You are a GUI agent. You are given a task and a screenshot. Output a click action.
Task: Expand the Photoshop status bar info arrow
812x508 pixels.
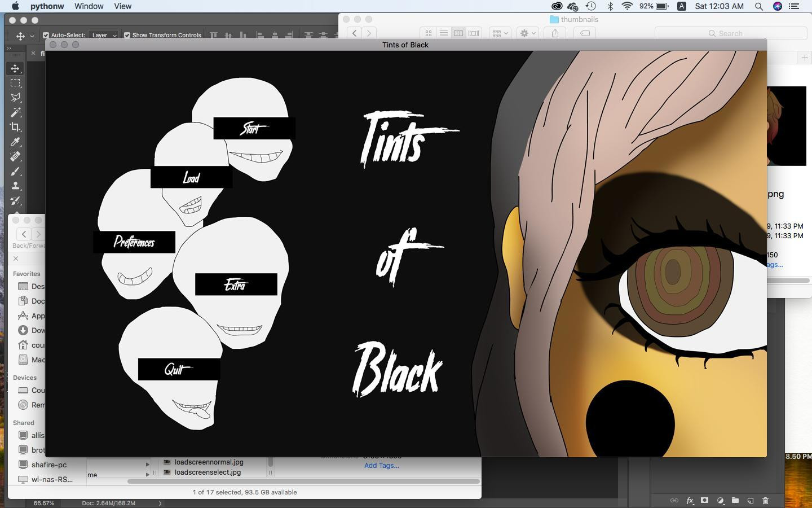coord(160,503)
